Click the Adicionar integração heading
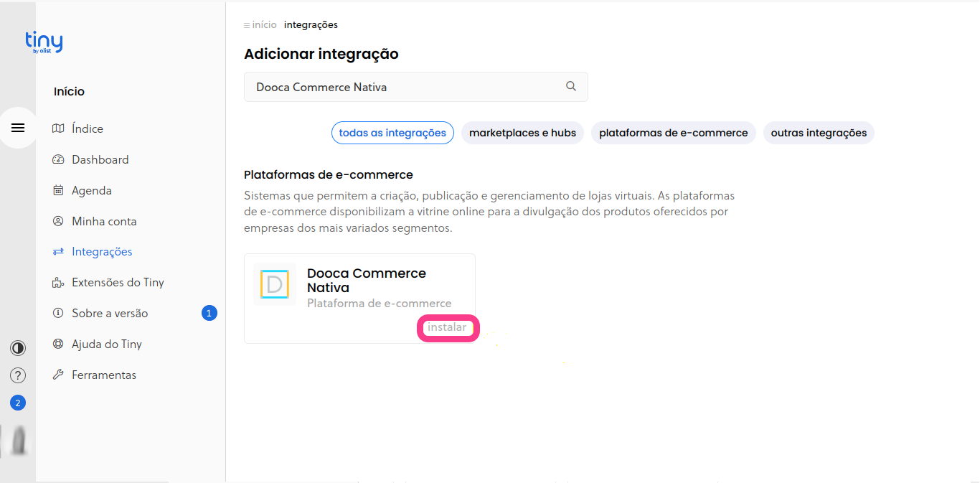The image size is (980, 483). pyautogui.click(x=321, y=54)
